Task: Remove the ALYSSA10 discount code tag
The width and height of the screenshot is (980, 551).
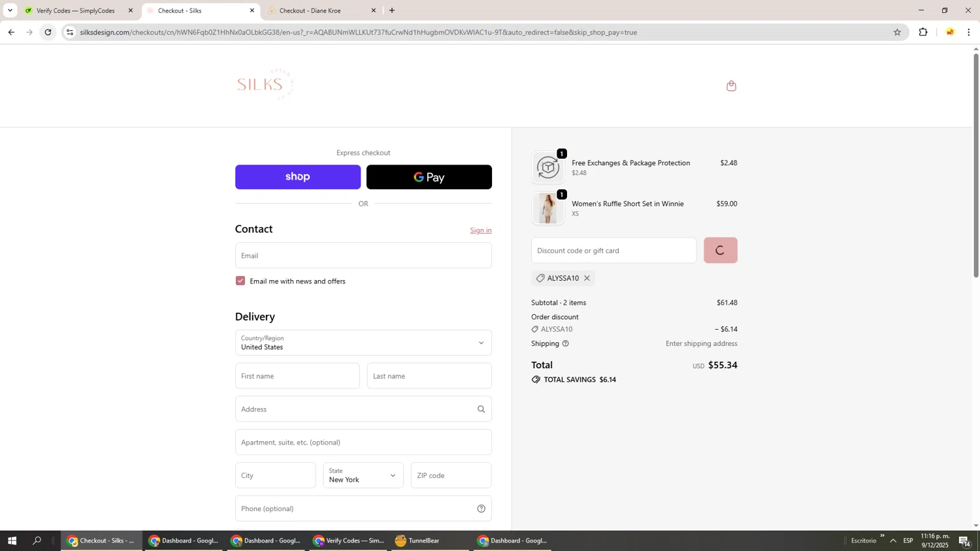Action: [587, 278]
